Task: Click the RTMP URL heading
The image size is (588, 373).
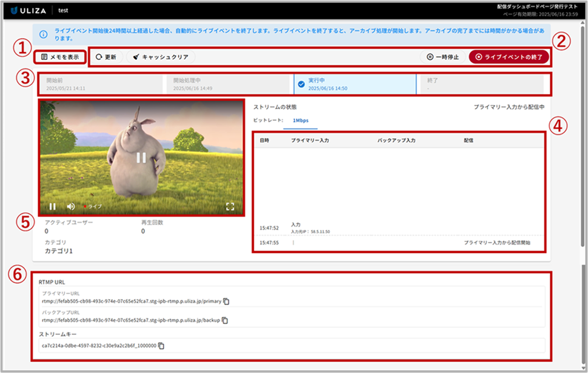Action: tap(52, 282)
